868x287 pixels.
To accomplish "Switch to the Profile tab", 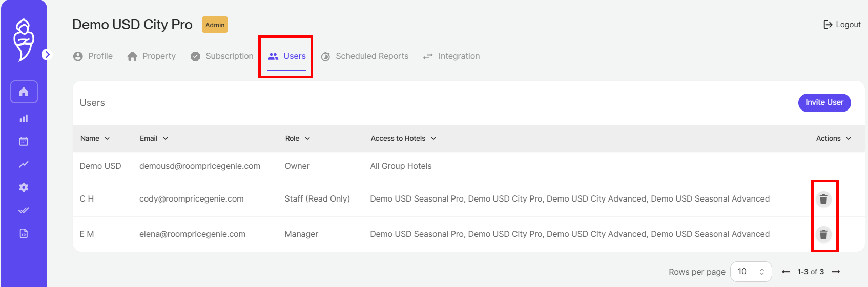I will [93, 56].
